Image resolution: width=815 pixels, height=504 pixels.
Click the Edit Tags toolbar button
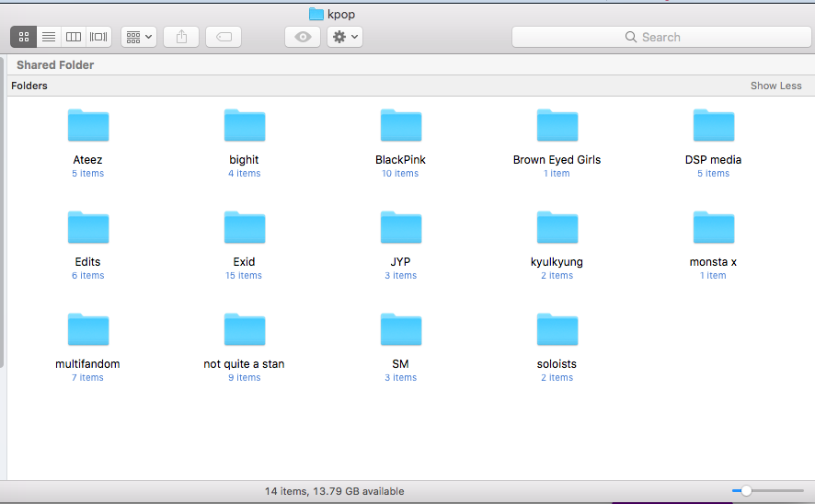(224, 37)
